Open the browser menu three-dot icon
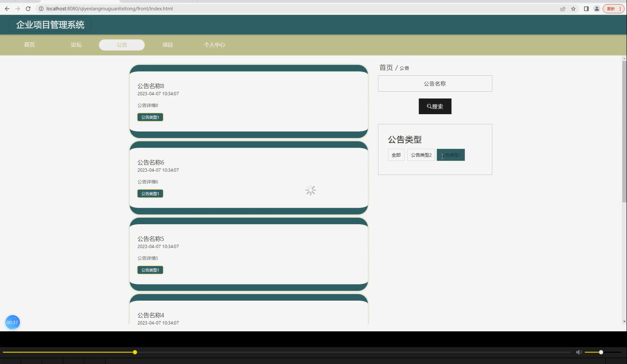 click(620, 9)
